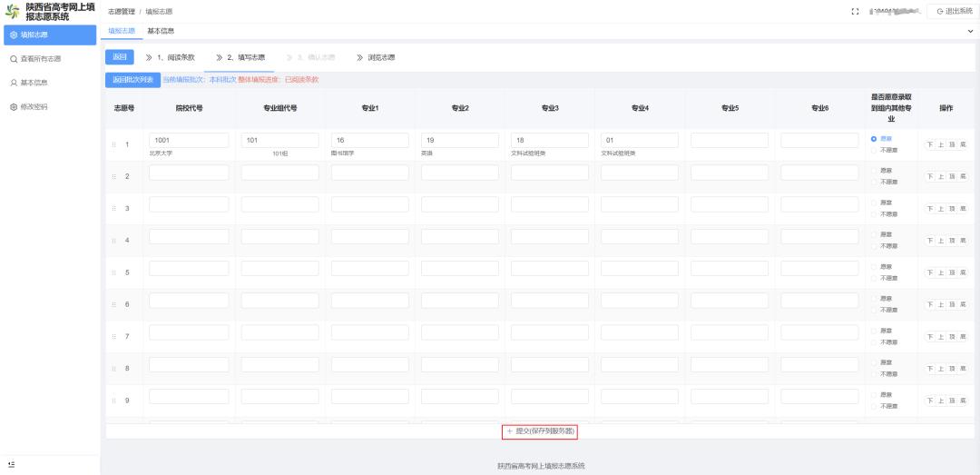Viewport: 980px width, 475px height.
Task: Click the 退出系统 logout button
Action: point(954,11)
